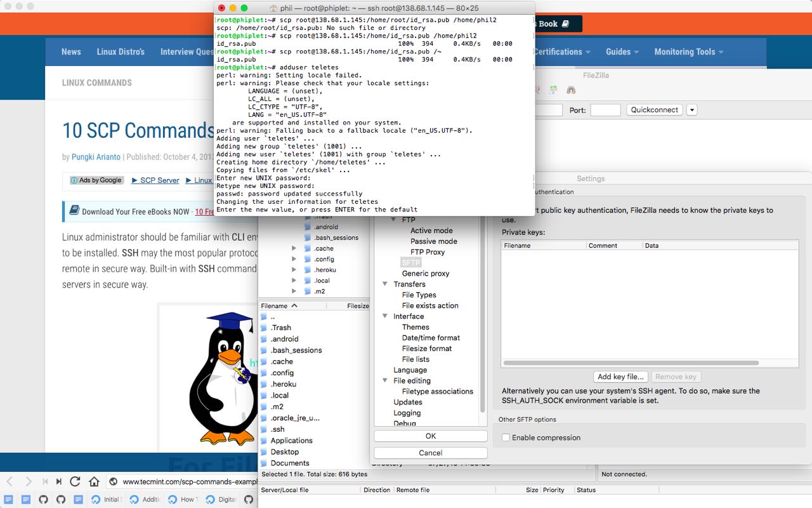812x508 pixels.
Task: Click the Comment column header in Private keys
Action: 614,246
